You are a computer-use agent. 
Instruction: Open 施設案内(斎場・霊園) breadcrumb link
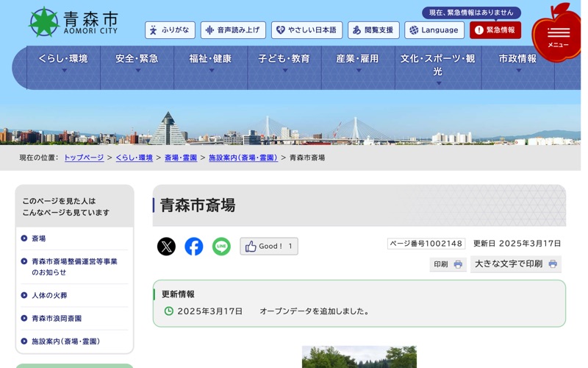tap(243, 158)
